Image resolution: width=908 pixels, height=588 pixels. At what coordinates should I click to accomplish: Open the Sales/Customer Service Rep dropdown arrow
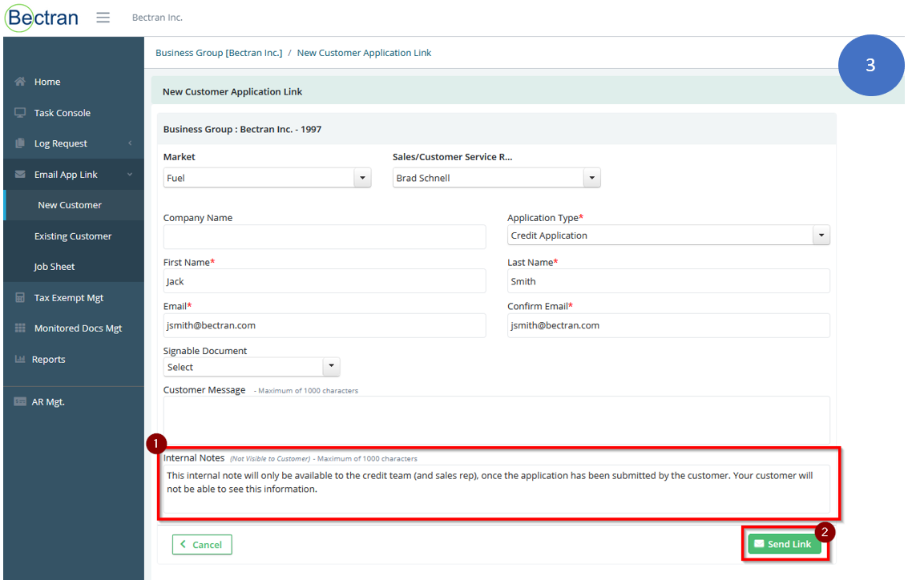591,178
